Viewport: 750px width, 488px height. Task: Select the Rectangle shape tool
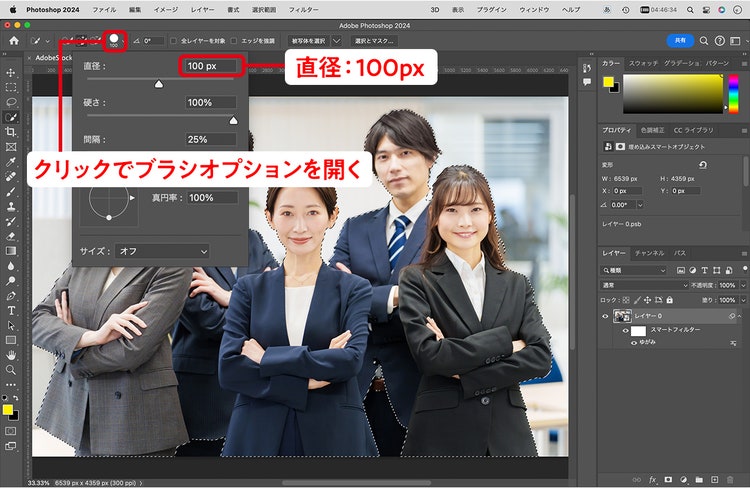11,340
